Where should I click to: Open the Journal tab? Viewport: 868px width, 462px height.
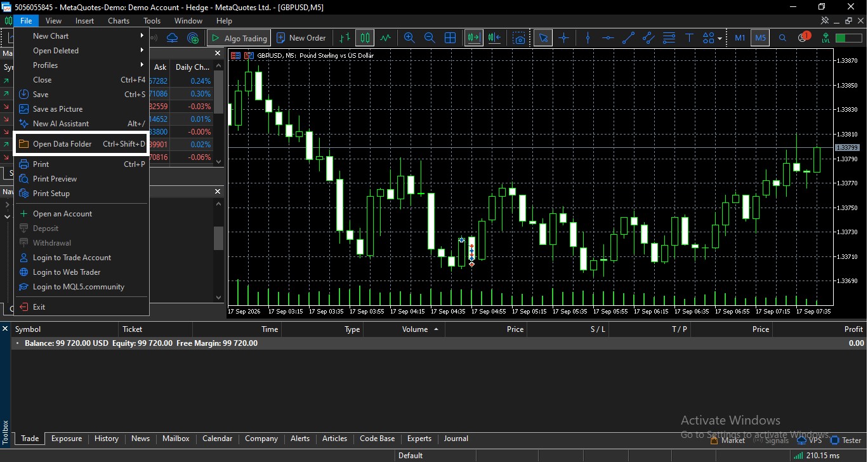click(x=456, y=439)
